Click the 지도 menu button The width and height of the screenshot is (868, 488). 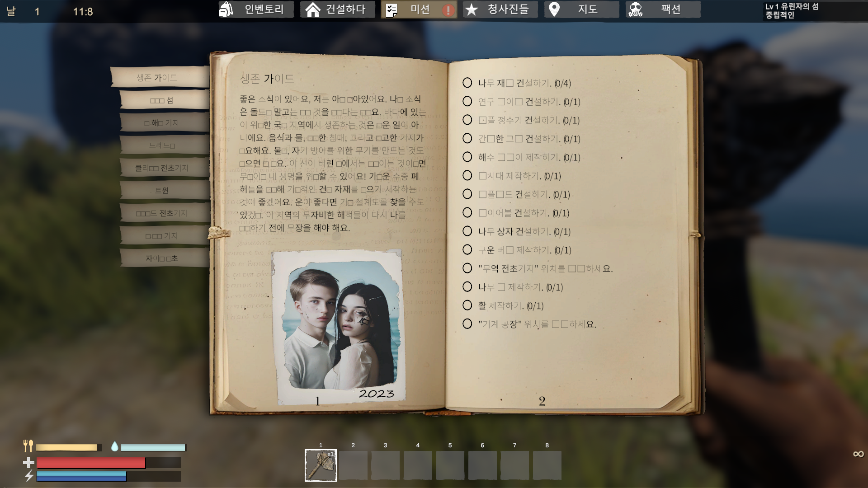587,9
